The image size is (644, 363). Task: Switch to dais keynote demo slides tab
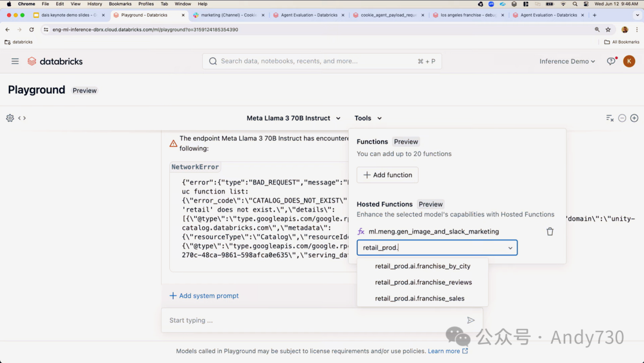pyautogui.click(x=69, y=15)
